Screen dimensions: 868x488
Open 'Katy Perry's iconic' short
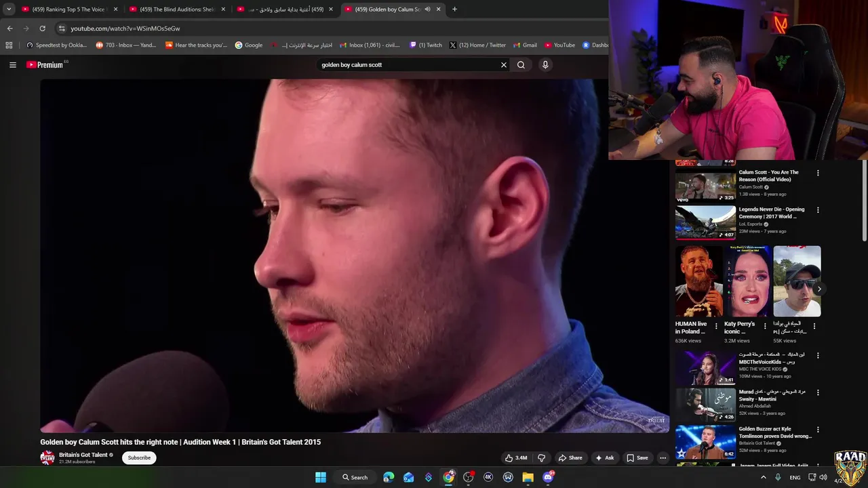pyautogui.click(x=748, y=281)
